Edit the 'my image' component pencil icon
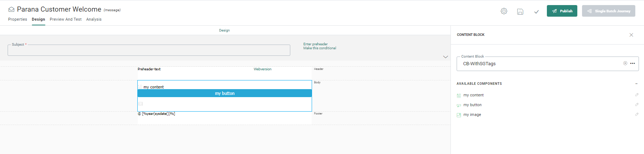The image size is (644, 154). pyautogui.click(x=636, y=115)
